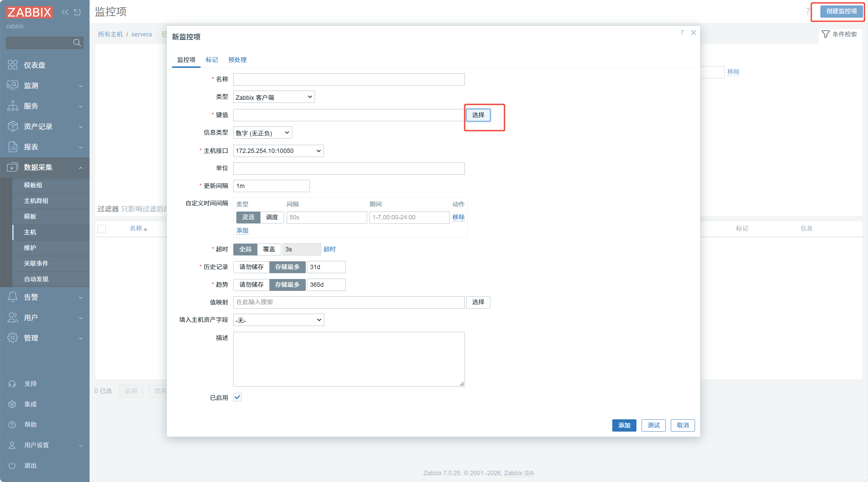This screenshot has width=868, height=482.
Task: Open 自动发现 submenu item
Action: pyautogui.click(x=51, y=279)
